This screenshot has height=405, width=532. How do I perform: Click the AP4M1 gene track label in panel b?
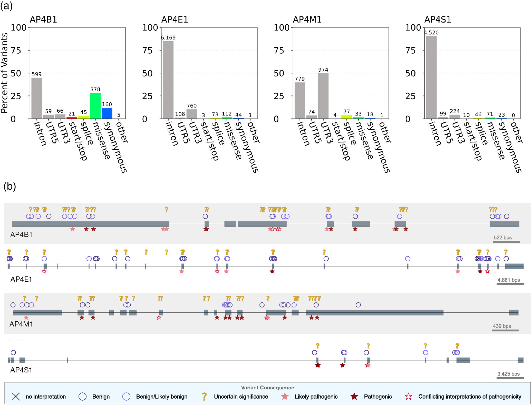pyautogui.click(x=21, y=324)
